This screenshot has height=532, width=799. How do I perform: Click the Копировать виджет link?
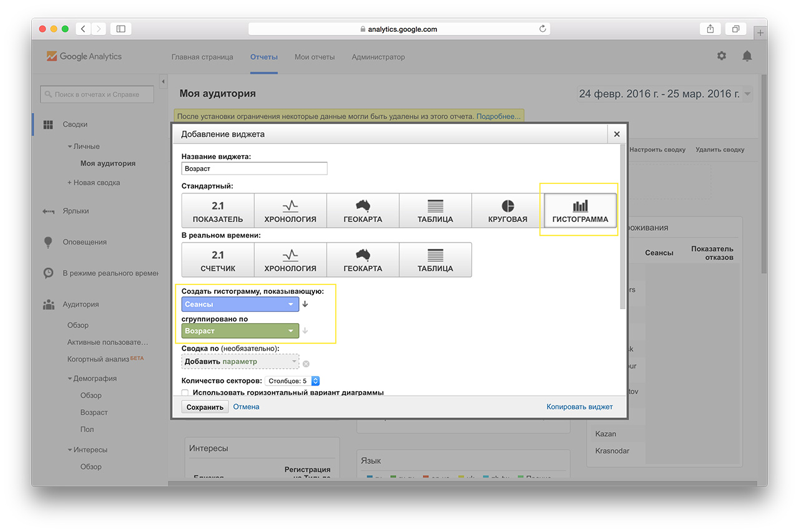click(x=579, y=407)
